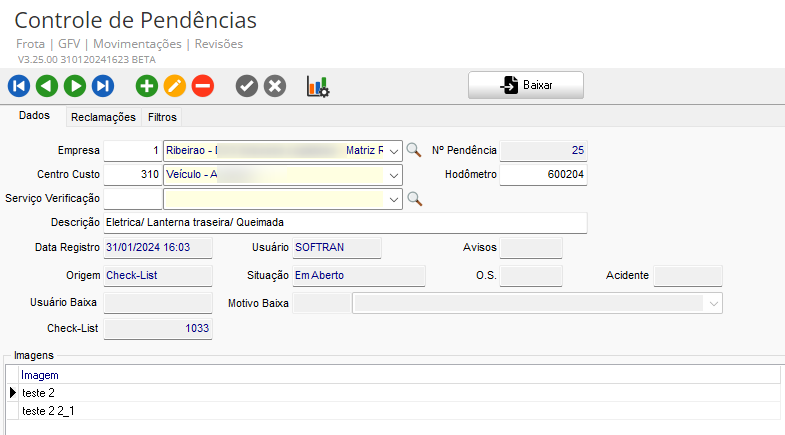Cancel changes with the X icon
This screenshot has height=435, width=785.
[275, 86]
